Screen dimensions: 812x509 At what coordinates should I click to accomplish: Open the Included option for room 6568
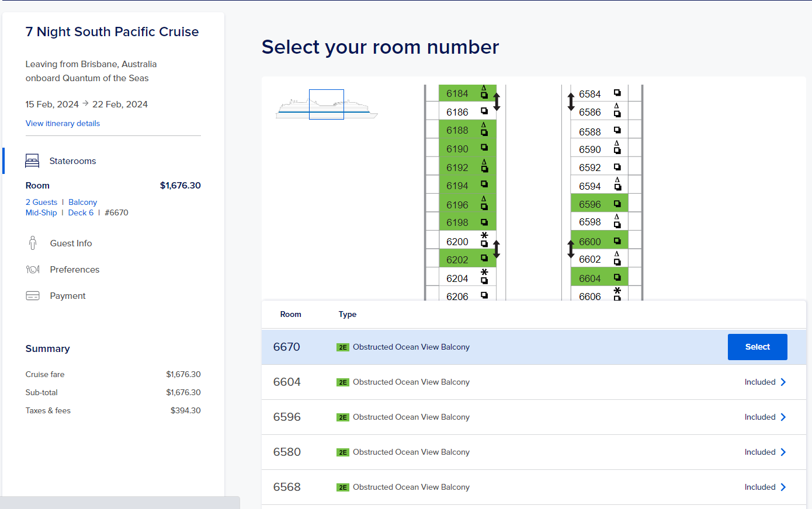point(765,487)
